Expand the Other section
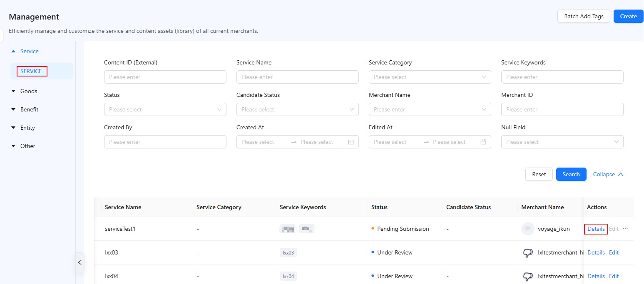This screenshot has height=284, width=644. [x=13, y=146]
